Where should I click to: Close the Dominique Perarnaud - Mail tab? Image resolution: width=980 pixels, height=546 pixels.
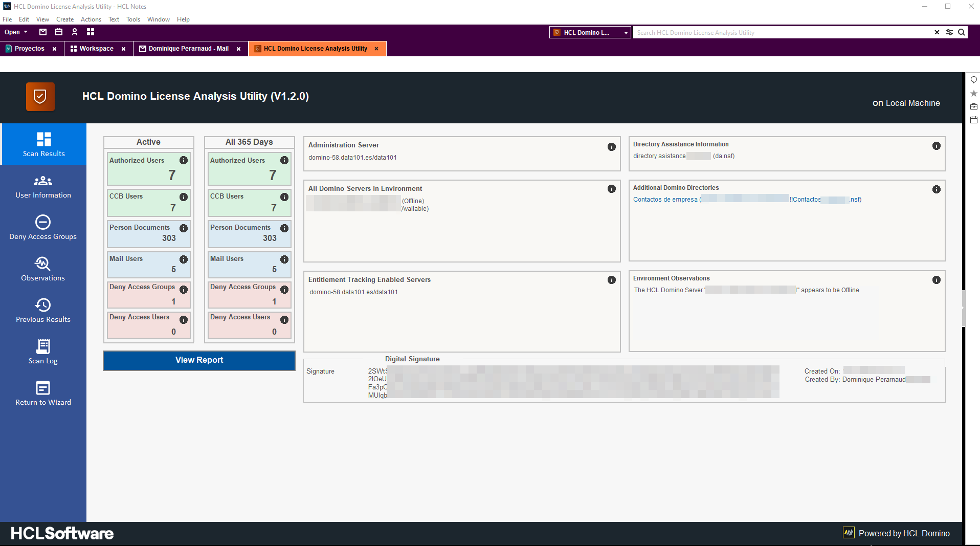coord(238,49)
